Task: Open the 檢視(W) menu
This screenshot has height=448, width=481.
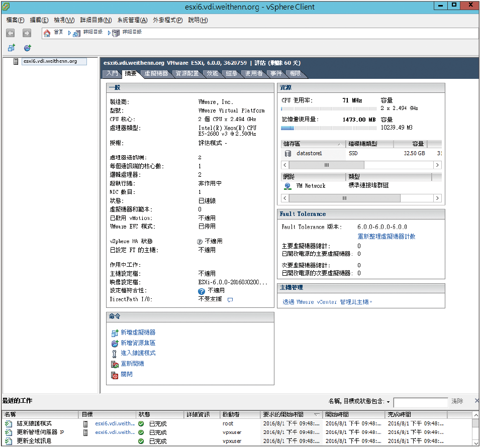Action: [64, 20]
